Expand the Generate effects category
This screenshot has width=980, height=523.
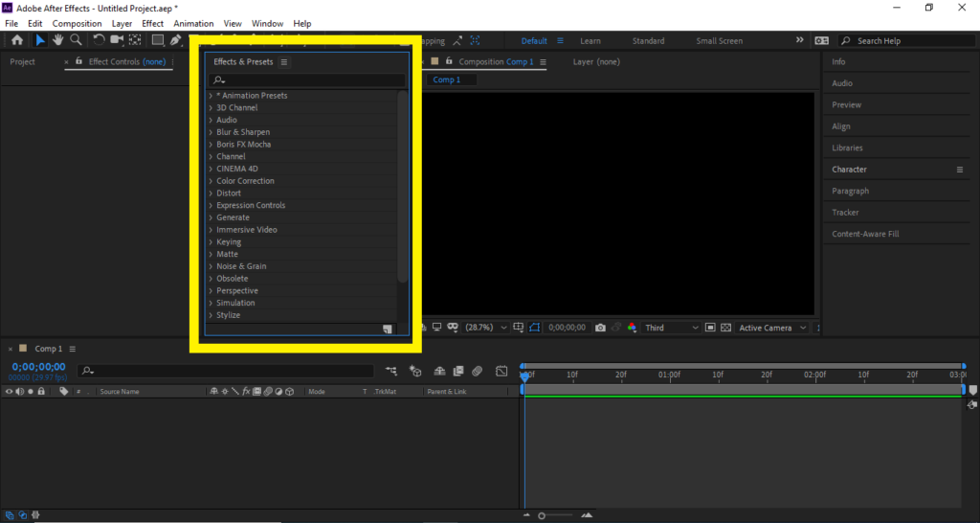211,217
